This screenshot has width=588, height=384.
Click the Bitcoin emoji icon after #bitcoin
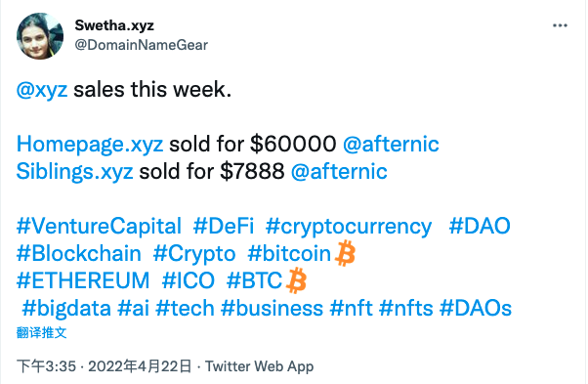[x=345, y=254]
